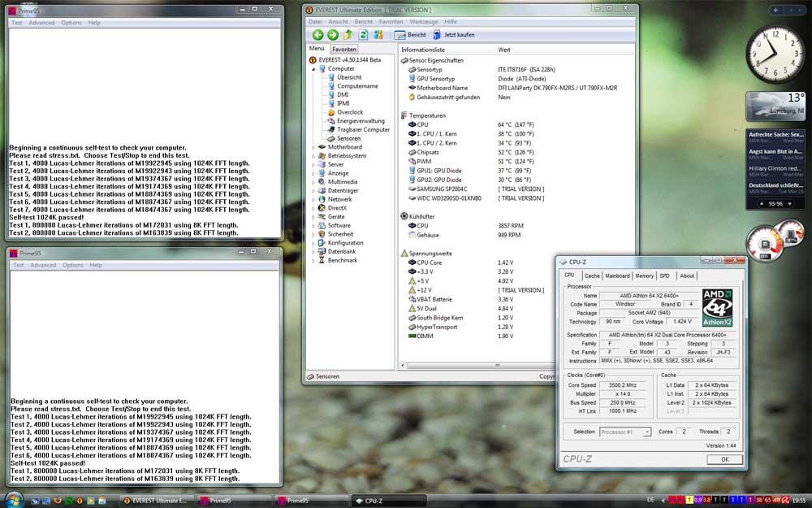The height and width of the screenshot is (508, 812).
Task: Expand the Motherboard tree node
Action: (313, 147)
